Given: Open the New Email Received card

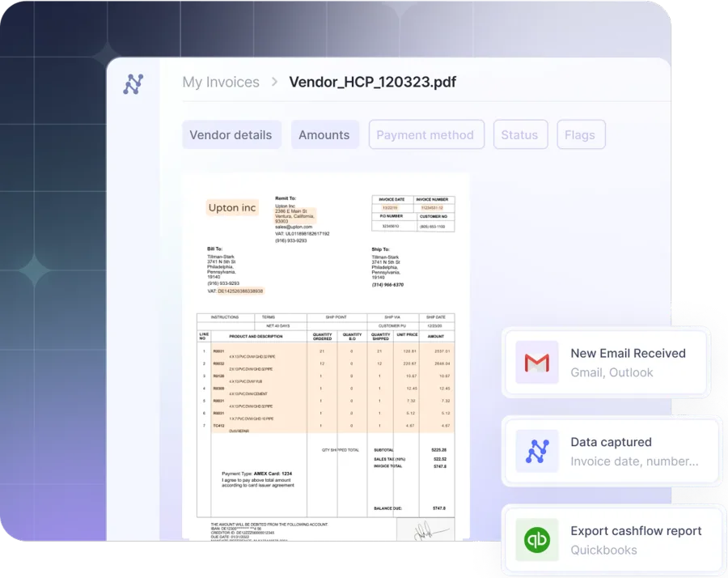Looking at the screenshot, I should [605, 363].
